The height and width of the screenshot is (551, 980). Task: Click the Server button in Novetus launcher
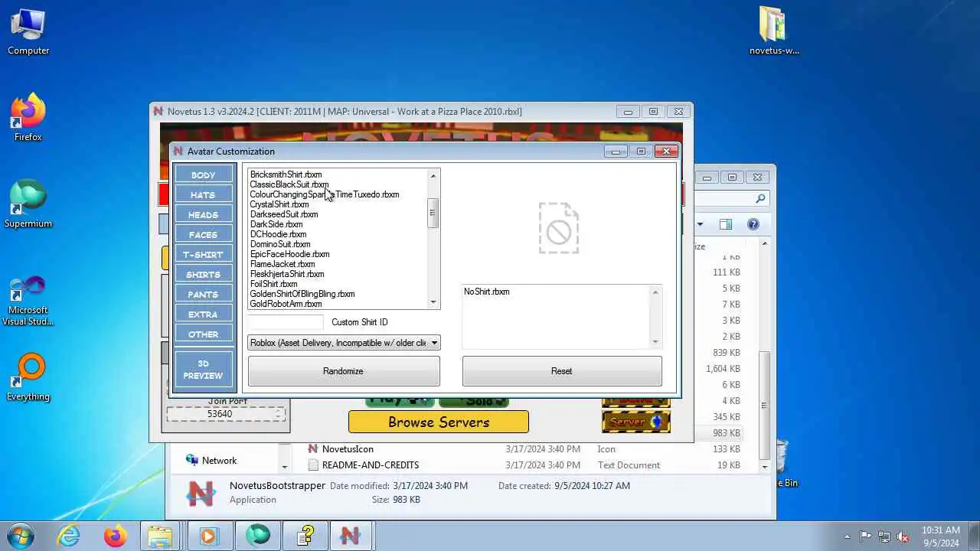tap(635, 422)
